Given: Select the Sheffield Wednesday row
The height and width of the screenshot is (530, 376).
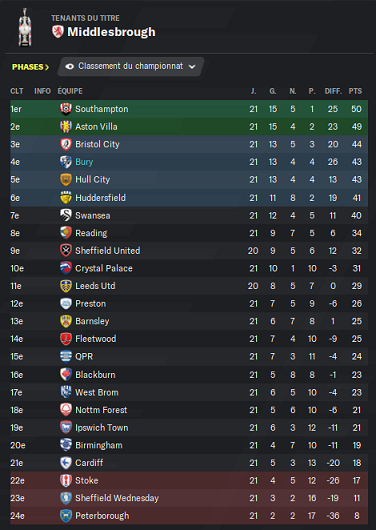Looking at the screenshot, I should (189, 498).
